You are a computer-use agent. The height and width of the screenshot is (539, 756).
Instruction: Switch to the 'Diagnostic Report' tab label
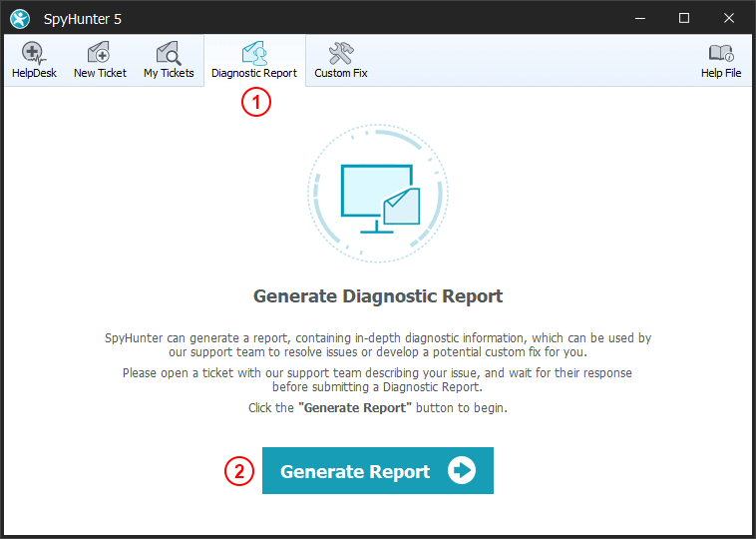pos(254,73)
